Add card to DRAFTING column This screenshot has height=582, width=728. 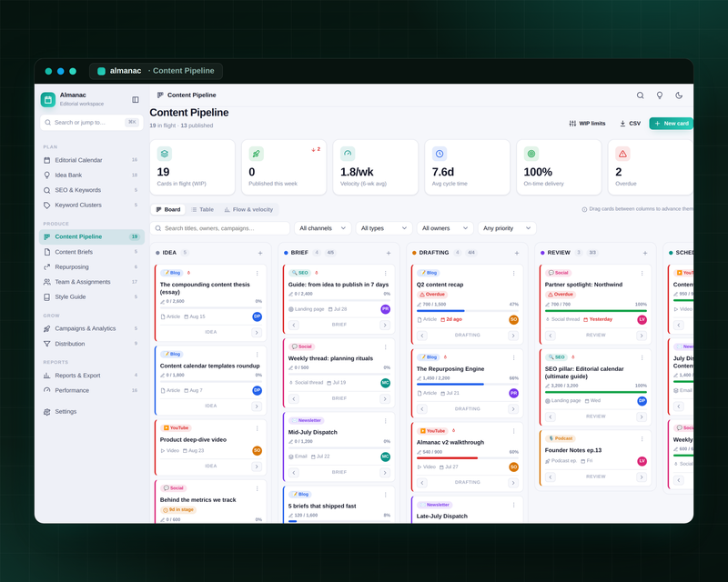point(517,253)
